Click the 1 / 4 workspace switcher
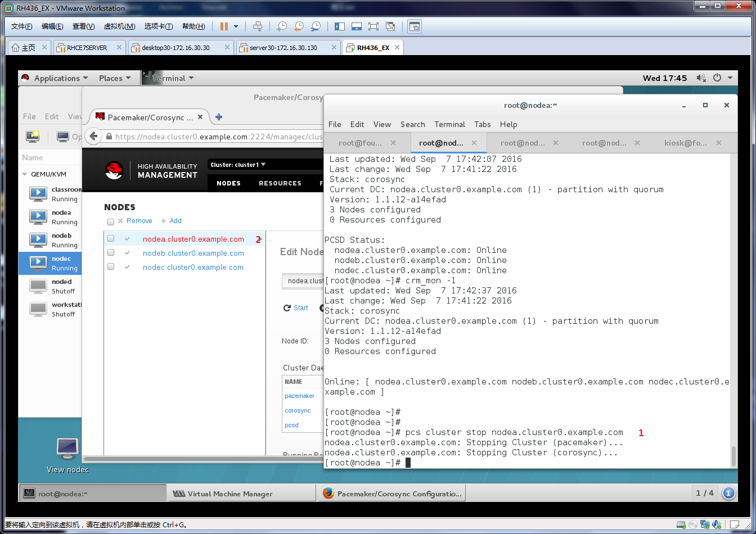This screenshot has height=534, width=756. (x=705, y=493)
